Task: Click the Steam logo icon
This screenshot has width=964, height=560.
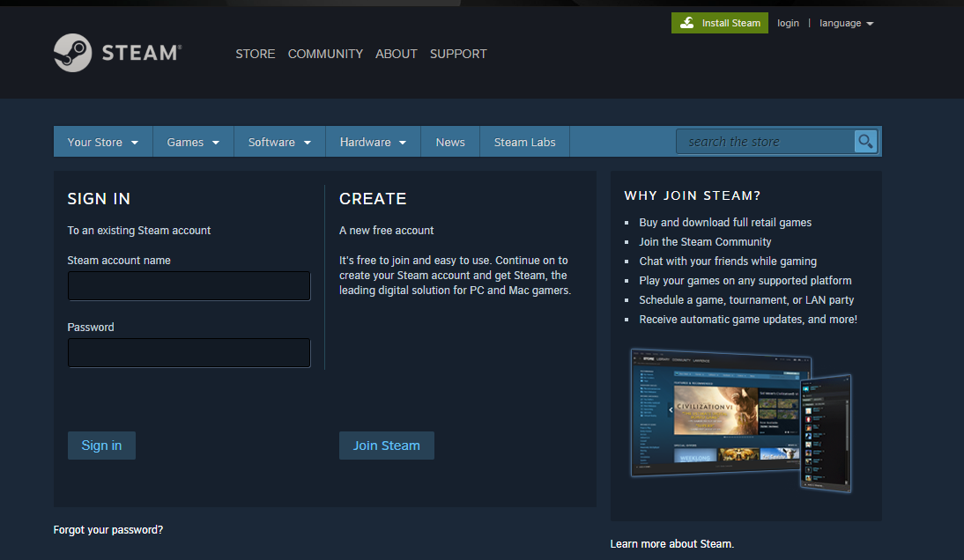Action: [x=72, y=53]
